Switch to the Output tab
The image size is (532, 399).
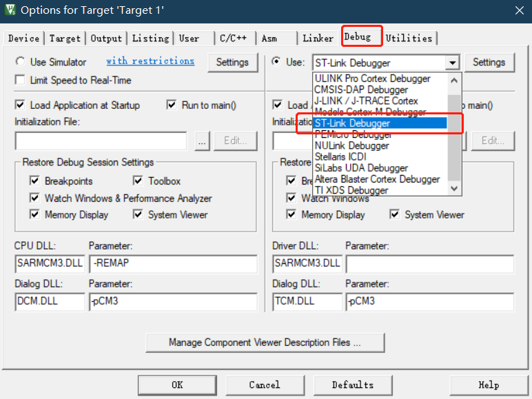click(x=106, y=39)
